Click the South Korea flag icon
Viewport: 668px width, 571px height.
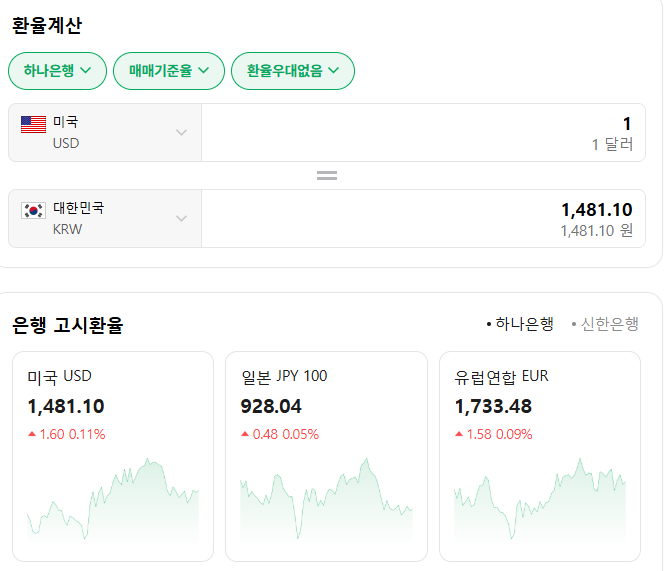pos(33,210)
